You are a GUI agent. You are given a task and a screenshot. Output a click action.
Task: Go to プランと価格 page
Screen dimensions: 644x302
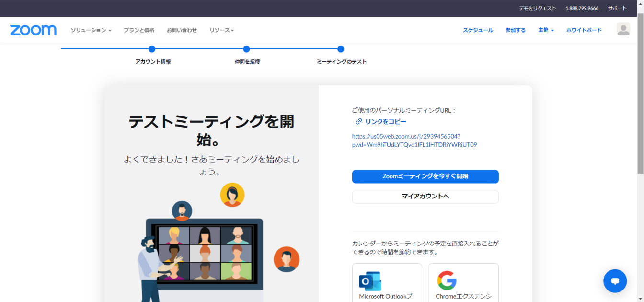coord(139,30)
